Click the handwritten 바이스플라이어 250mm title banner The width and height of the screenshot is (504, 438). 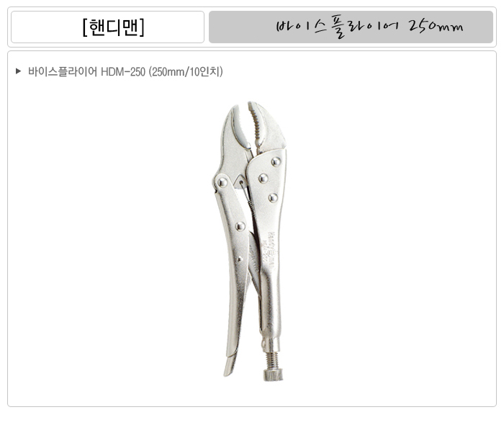(x=351, y=27)
